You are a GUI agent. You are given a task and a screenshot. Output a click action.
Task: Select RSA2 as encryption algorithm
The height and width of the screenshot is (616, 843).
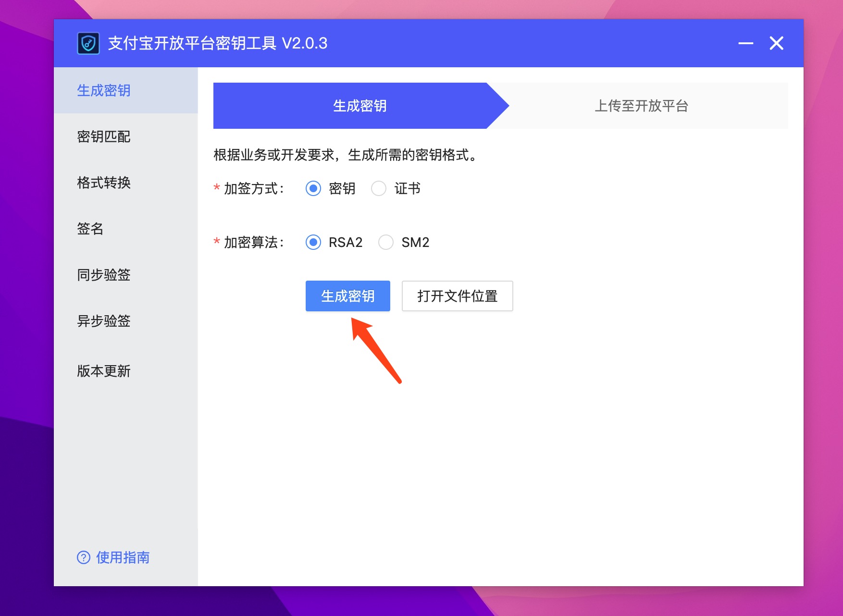[x=313, y=242]
